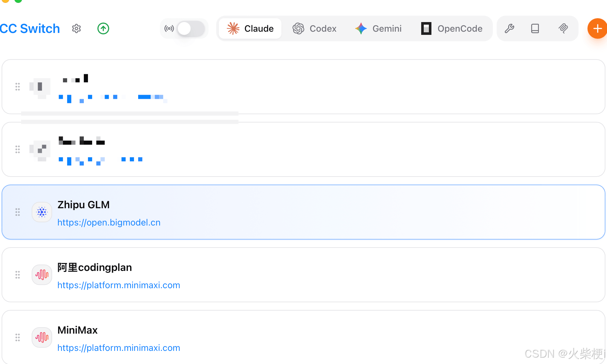
Task: Open the https://open.bigmodel.cn link
Action: click(109, 222)
